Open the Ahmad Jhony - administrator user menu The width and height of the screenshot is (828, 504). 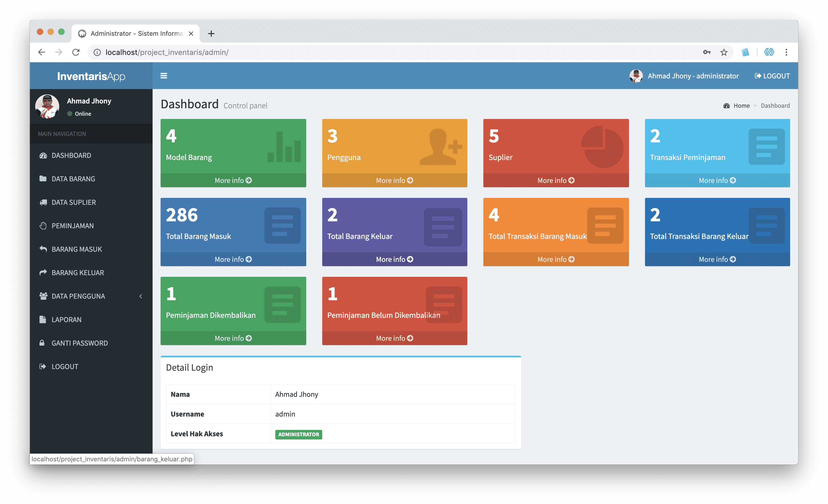pyautogui.click(x=684, y=76)
